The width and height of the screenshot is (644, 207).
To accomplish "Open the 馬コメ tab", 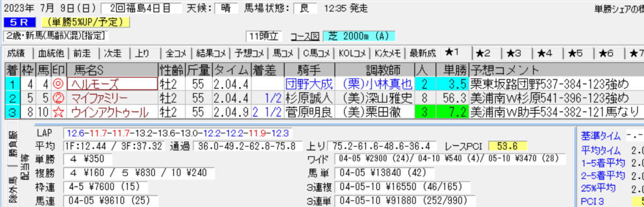I will 283,53.
